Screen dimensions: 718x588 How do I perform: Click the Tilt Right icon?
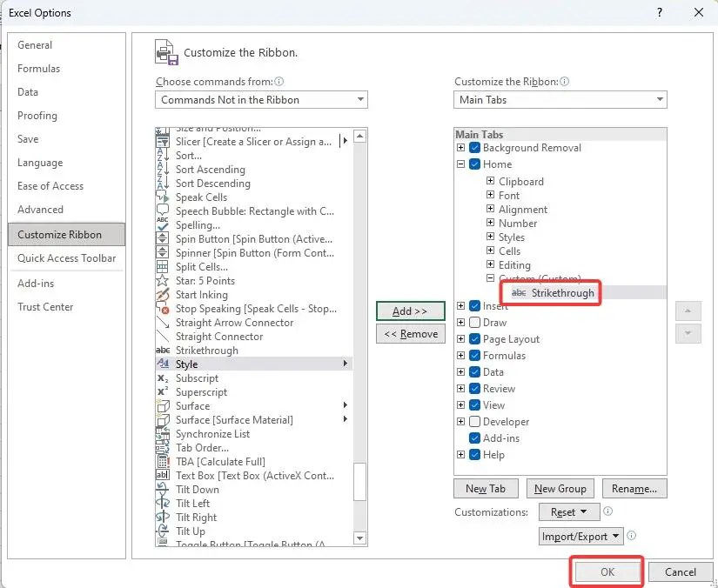point(163,517)
